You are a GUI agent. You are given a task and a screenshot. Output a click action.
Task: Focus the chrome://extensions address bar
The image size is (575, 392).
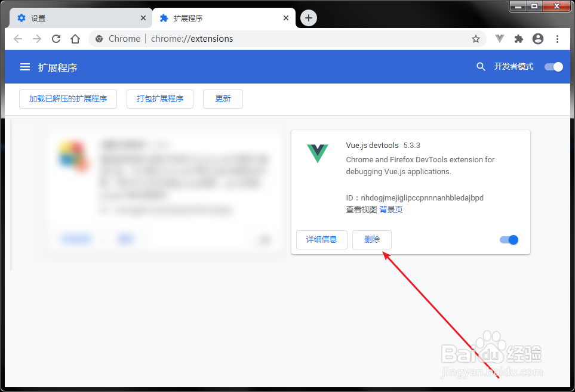point(287,39)
